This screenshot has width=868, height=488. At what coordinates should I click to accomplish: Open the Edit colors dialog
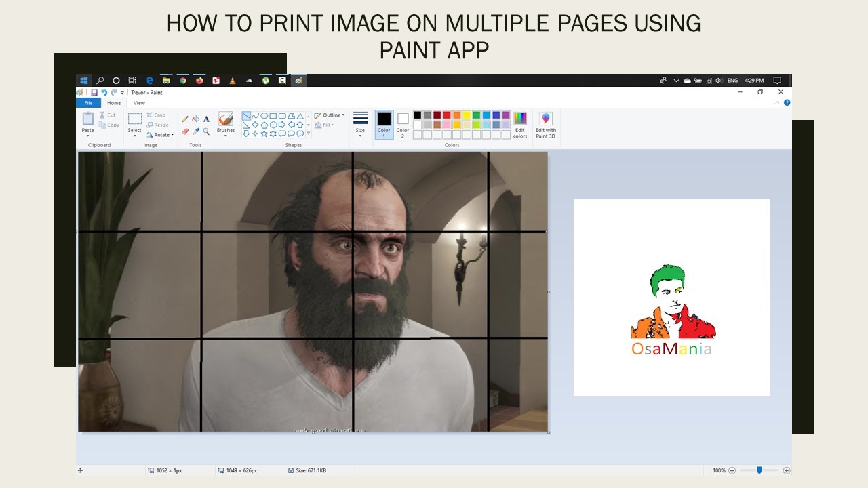pyautogui.click(x=520, y=125)
